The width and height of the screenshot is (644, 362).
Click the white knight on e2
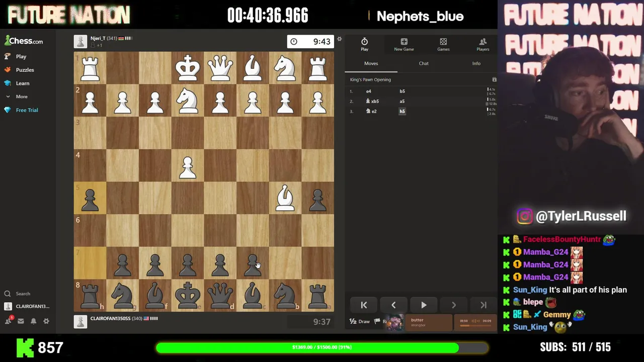pos(188,101)
